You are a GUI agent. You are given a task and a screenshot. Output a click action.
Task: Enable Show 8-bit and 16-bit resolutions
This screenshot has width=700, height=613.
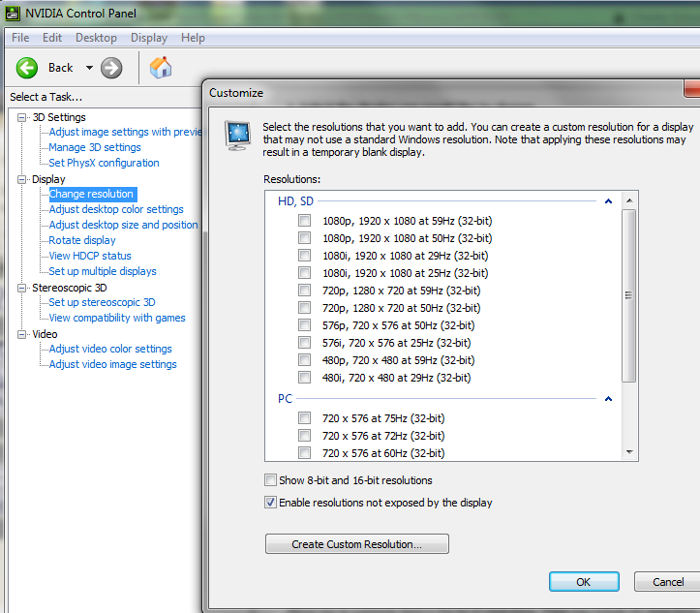coord(270,480)
